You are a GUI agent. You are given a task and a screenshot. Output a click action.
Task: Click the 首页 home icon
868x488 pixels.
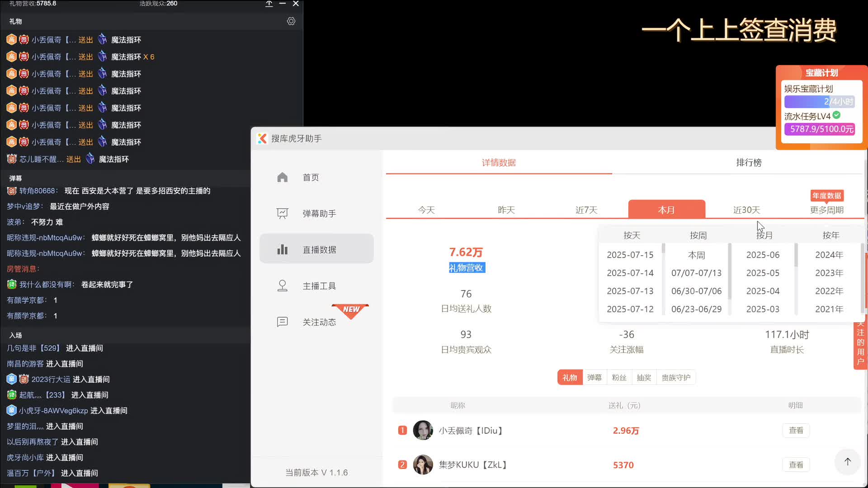point(283,177)
